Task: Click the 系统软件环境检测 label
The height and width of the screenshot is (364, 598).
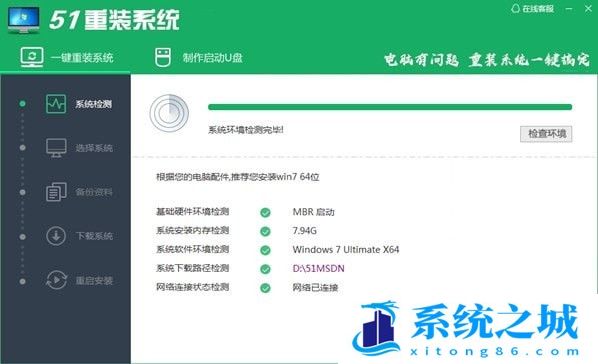Action: pos(193,249)
